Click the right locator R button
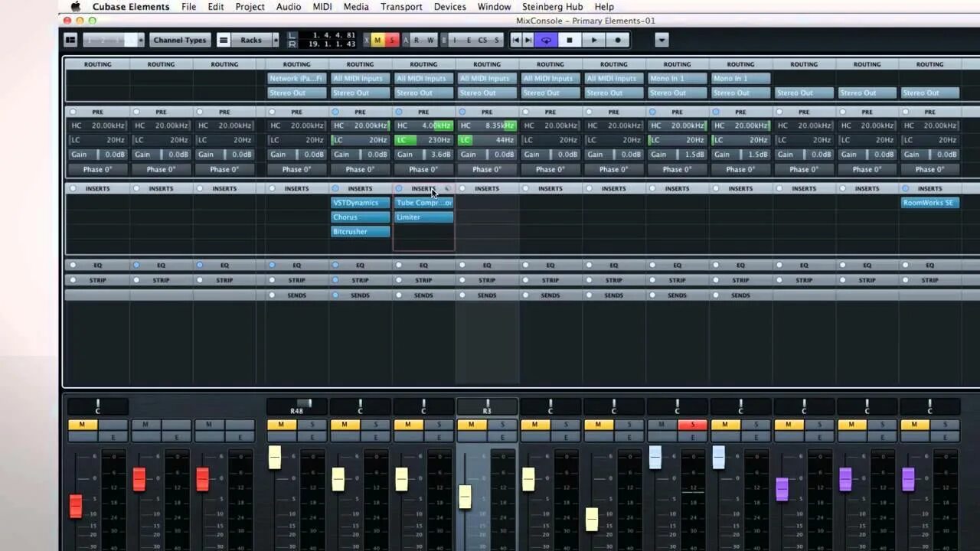Screen dimensions: 980x551 [x=292, y=44]
